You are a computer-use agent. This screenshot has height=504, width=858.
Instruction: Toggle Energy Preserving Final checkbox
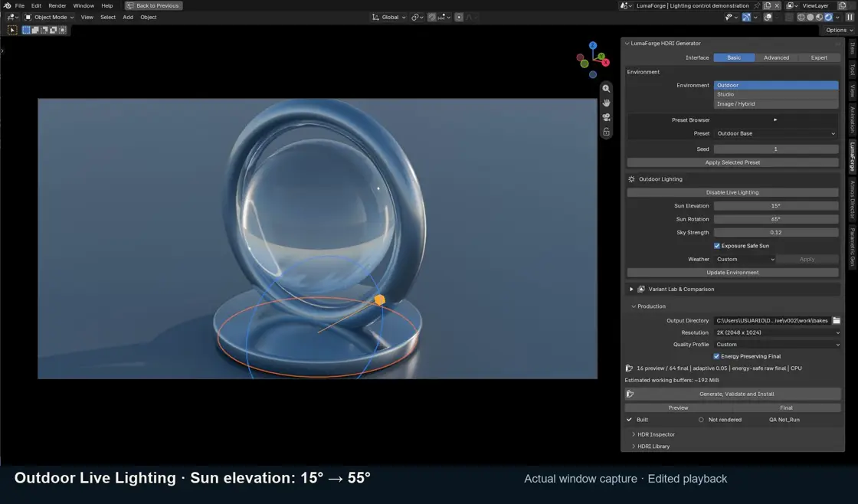716,356
